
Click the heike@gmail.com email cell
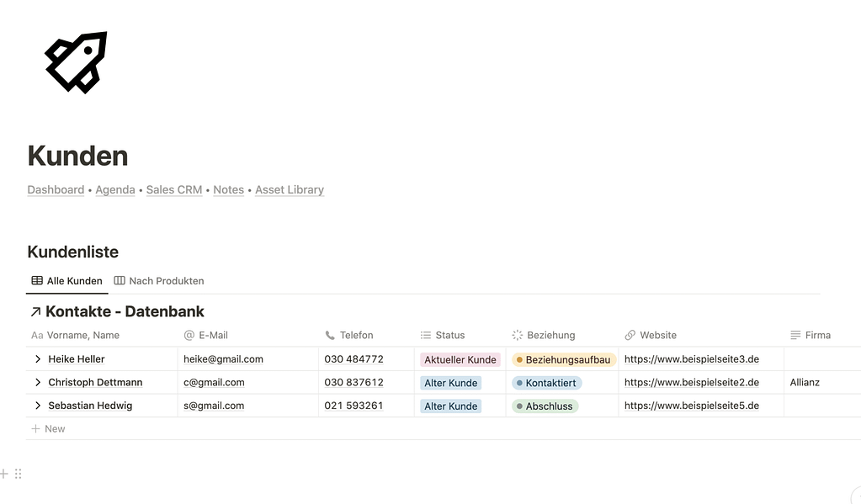click(223, 359)
